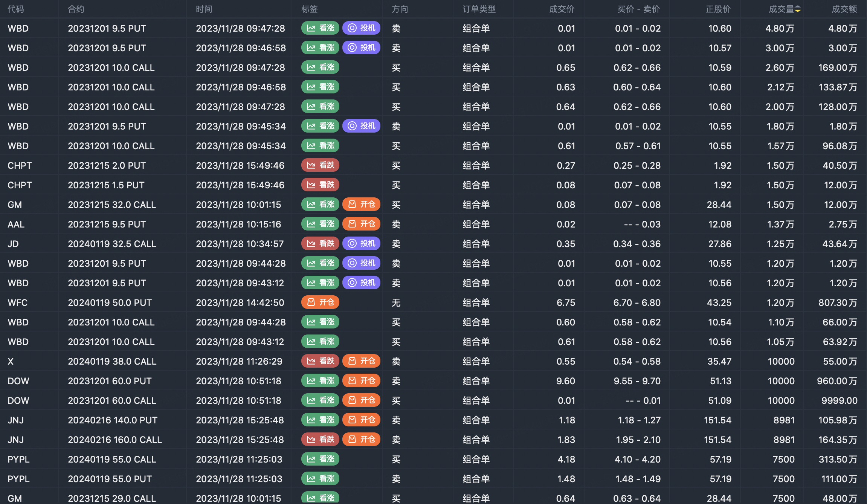The height and width of the screenshot is (504, 867).
Task: Click the 正股价 column header
Action: [718, 9]
